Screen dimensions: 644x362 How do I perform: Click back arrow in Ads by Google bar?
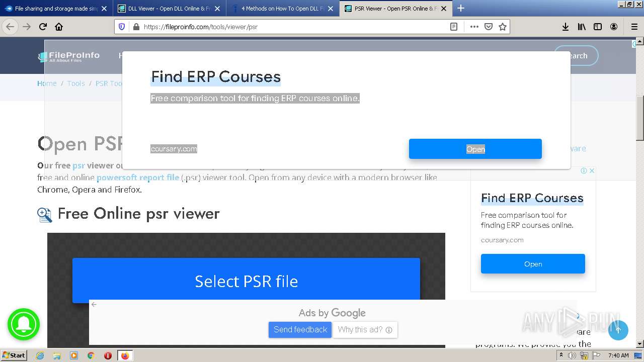tap(94, 304)
